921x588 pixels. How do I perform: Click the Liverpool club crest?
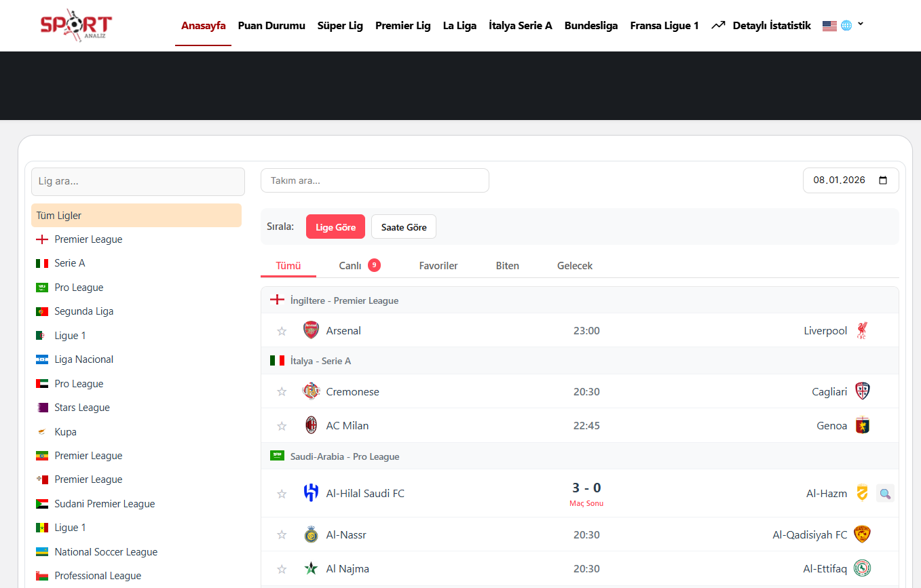pos(862,330)
